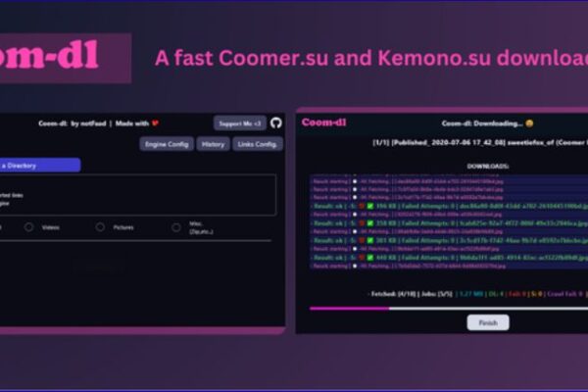The width and height of the screenshot is (588, 392).
Task: Click the Directory selection button
Action: pos(39,166)
